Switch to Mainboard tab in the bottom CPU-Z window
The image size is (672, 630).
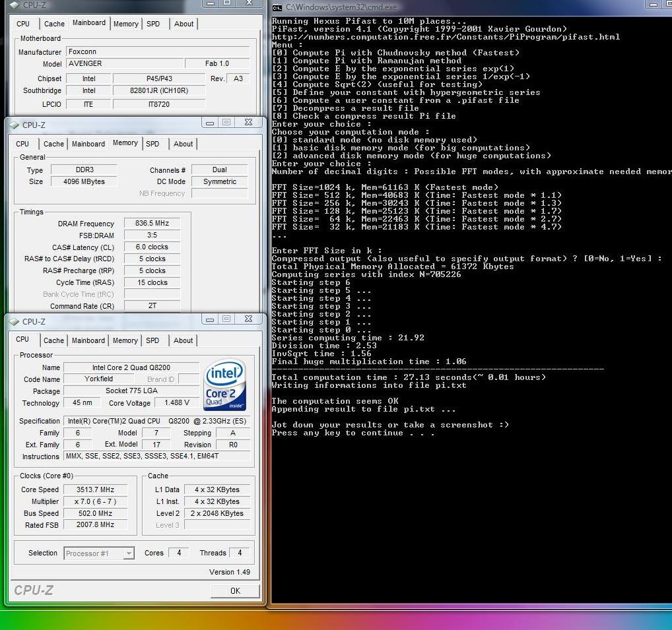[88, 340]
